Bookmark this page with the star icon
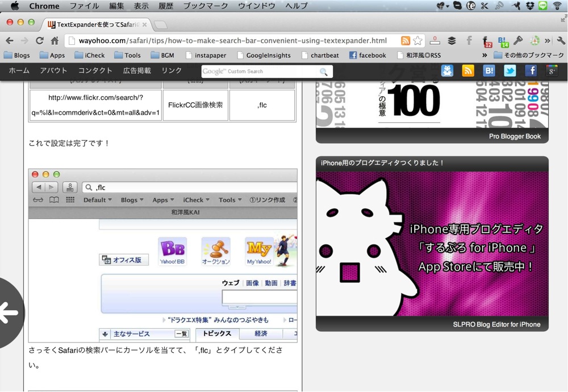 [417, 40]
